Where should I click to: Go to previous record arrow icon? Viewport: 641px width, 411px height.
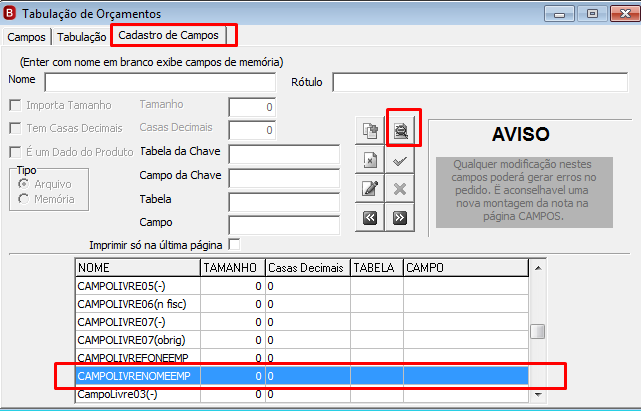370,218
